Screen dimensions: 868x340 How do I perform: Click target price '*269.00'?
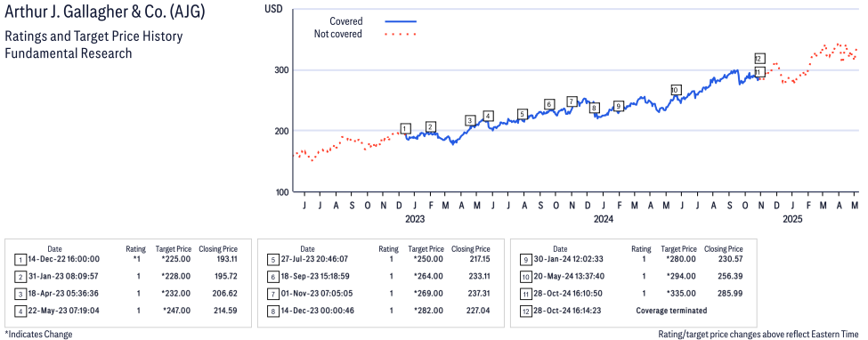[428, 294]
